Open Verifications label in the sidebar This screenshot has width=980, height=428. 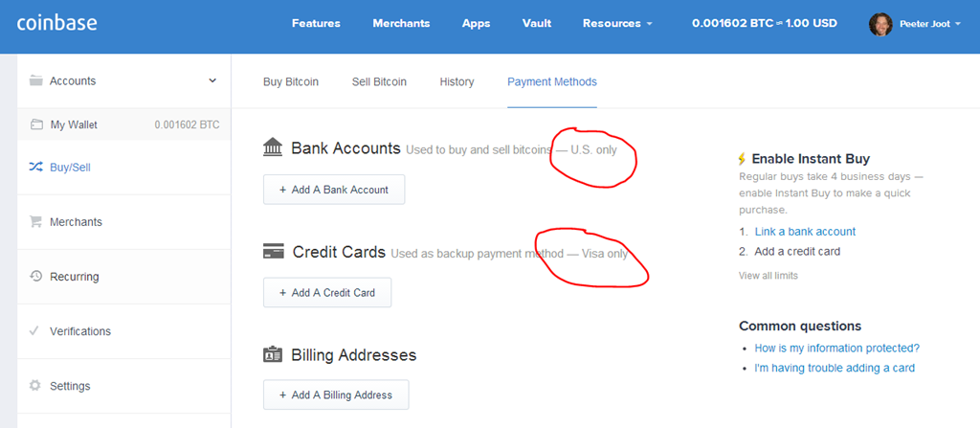point(80,331)
